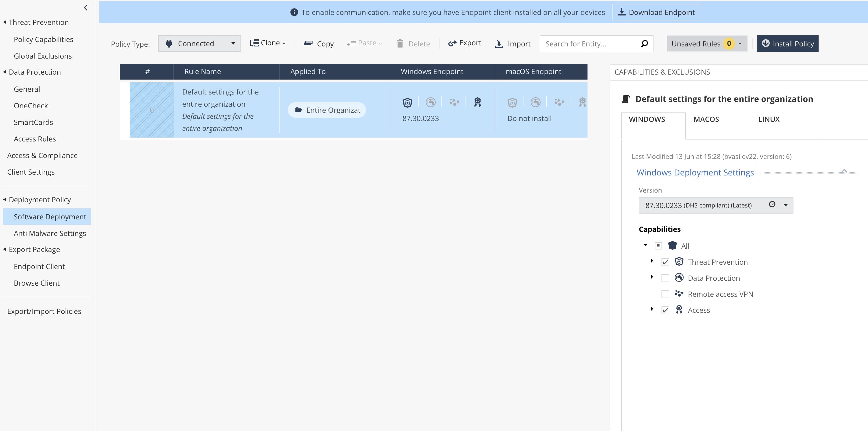Viewport: 868px width, 431px height.
Task: Click the search magnifier icon
Action: (x=644, y=43)
